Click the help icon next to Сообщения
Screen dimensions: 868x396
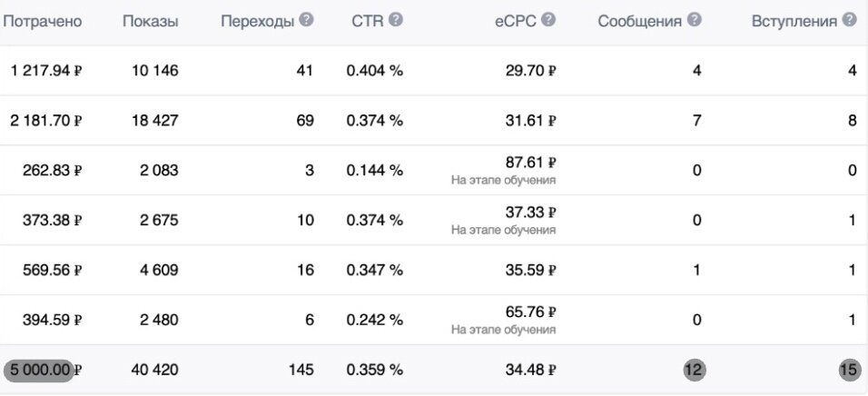point(695,20)
